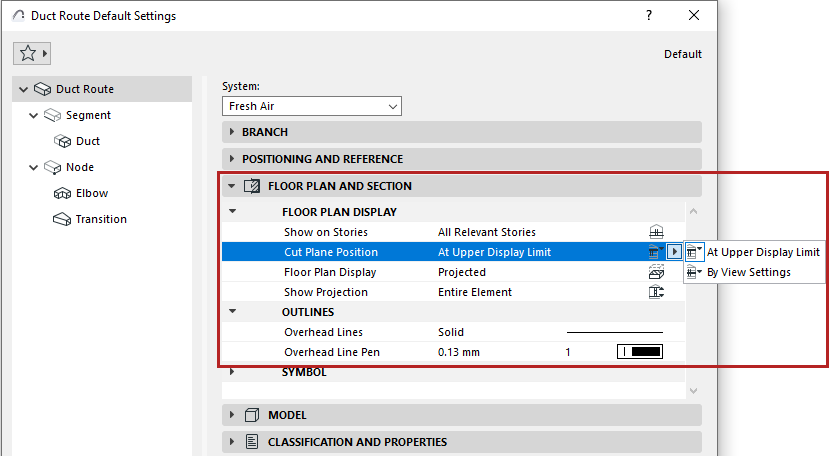
Task: Click the scroll up arrow in settings list
Action: (694, 212)
